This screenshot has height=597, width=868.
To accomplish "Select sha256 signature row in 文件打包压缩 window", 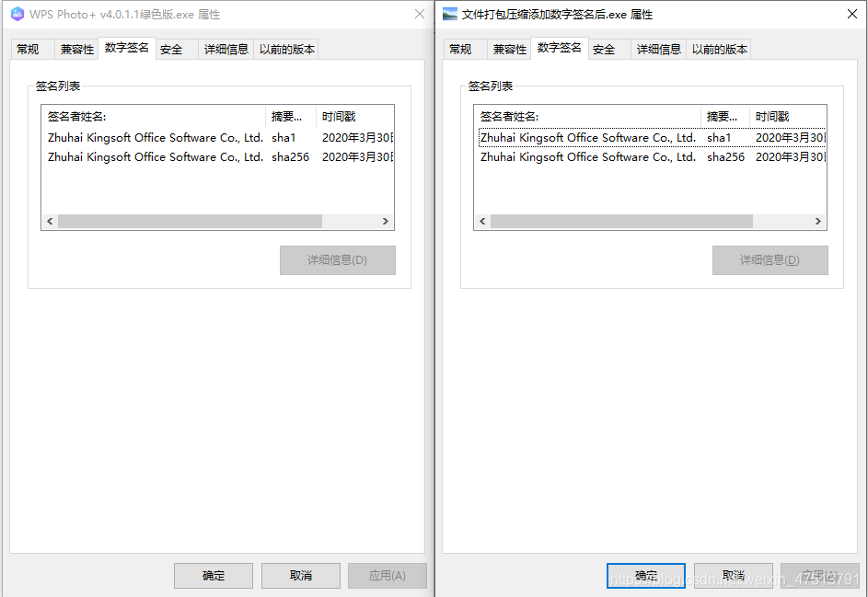I will click(x=651, y=157).
